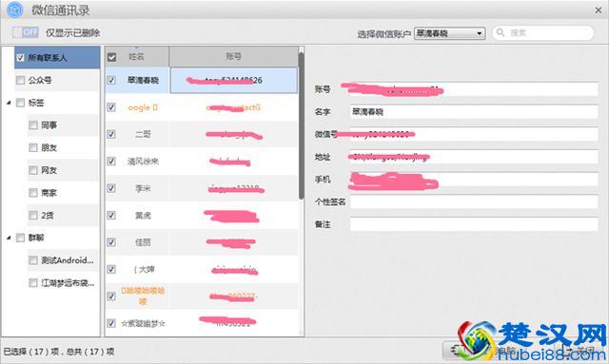The image size is (609, 364).
Task: Check the 朋友 tag checkbox
Action: coord(33,148)
